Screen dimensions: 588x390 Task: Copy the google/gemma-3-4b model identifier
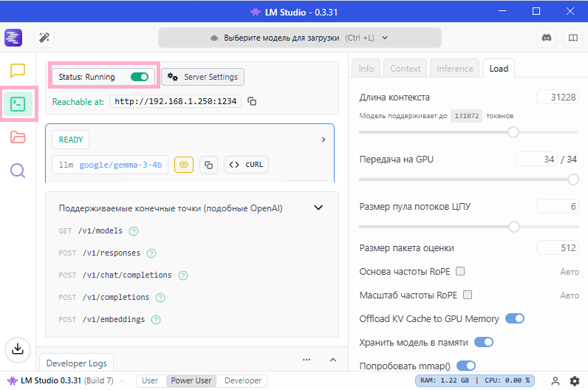coord(208,165)
